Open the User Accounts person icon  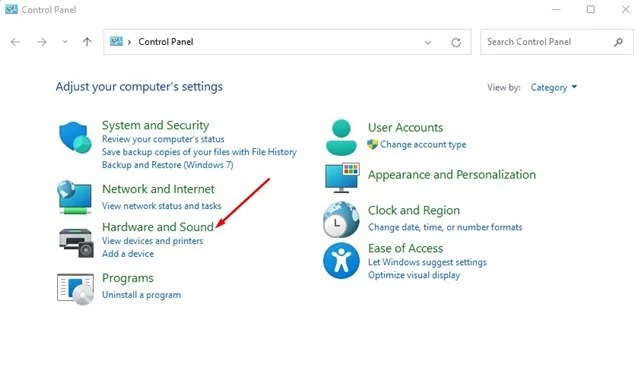[341, 137]
